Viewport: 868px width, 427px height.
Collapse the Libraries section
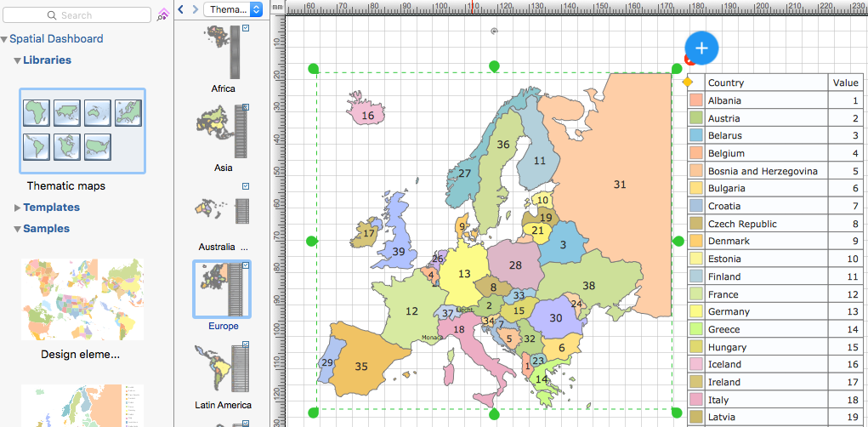[x=18, y=60]
